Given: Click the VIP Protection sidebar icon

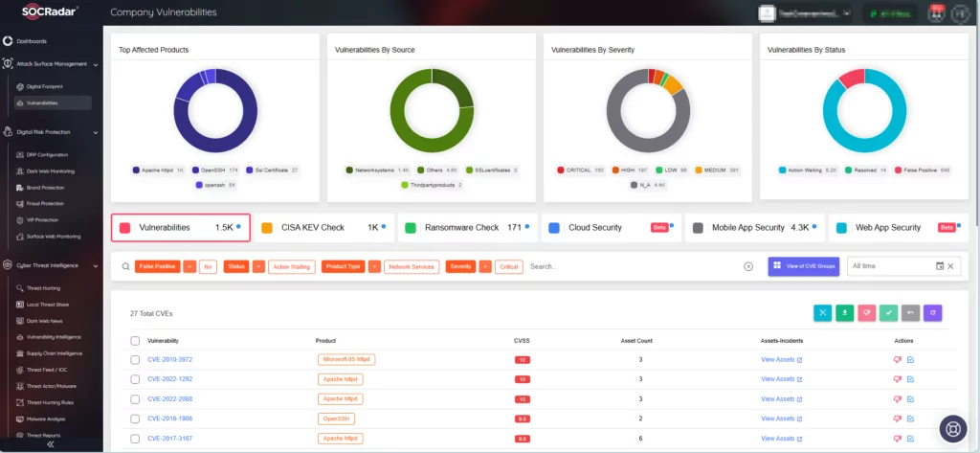Looking at the screenshot, I should point(21,219).
